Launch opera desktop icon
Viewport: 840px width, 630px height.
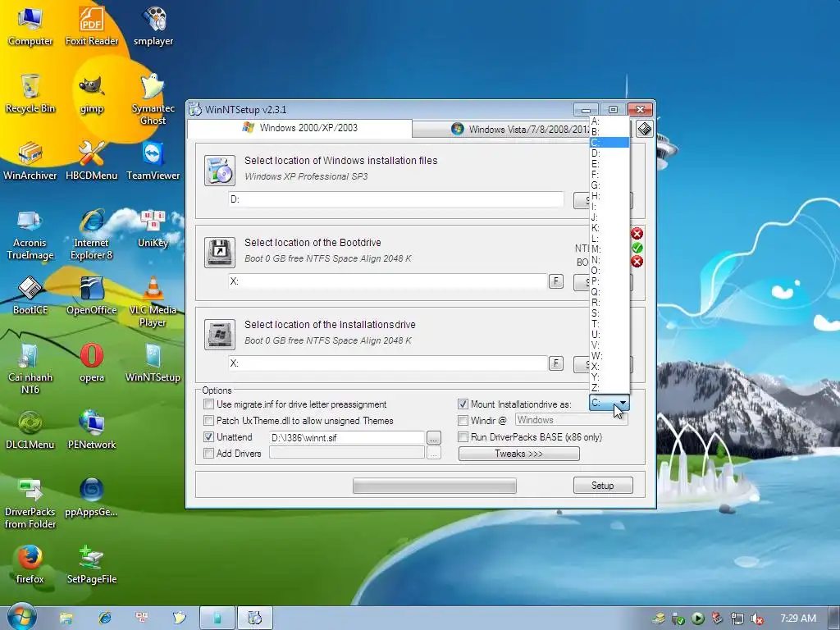point(92,363)
